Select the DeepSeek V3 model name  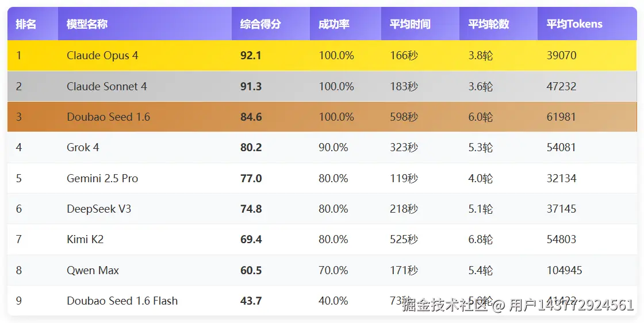point(99,209)
